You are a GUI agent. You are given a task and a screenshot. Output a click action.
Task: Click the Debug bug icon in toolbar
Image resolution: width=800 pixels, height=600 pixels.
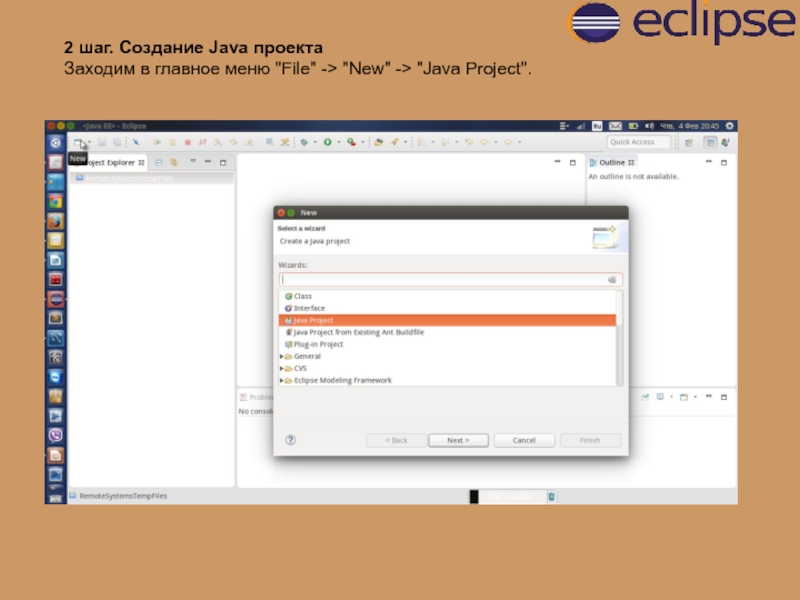click(304, 142)
